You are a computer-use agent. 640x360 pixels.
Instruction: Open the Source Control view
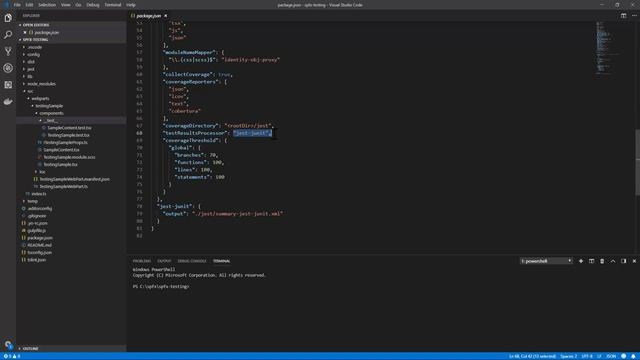click(8, 51)
